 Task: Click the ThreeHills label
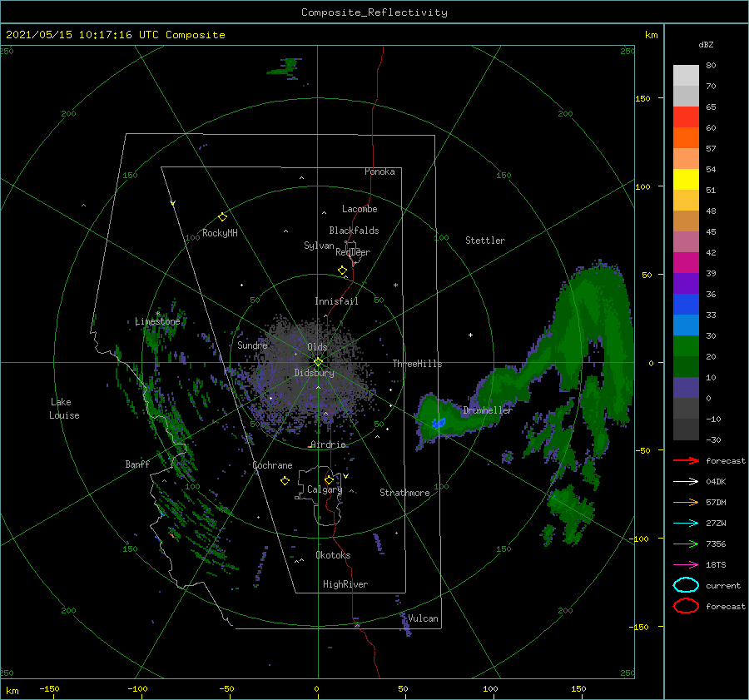pos(417,364)
